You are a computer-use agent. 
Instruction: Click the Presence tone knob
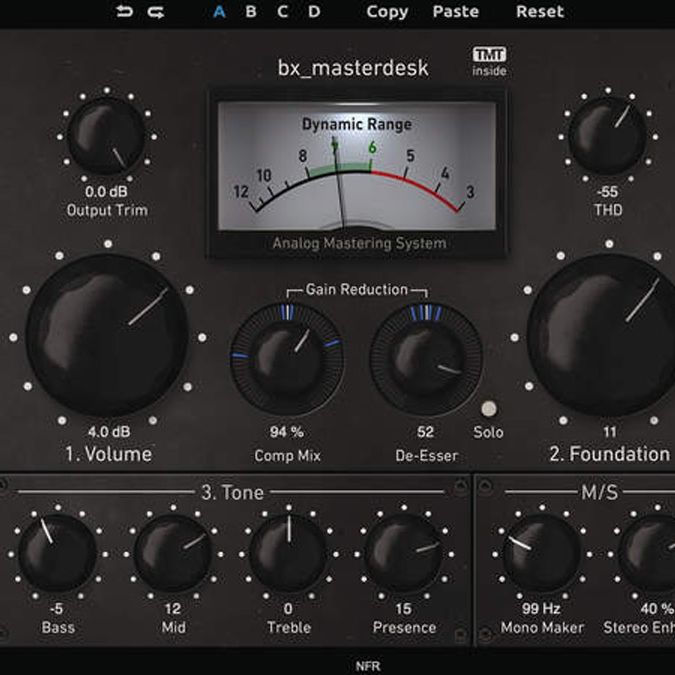(404, 554)
